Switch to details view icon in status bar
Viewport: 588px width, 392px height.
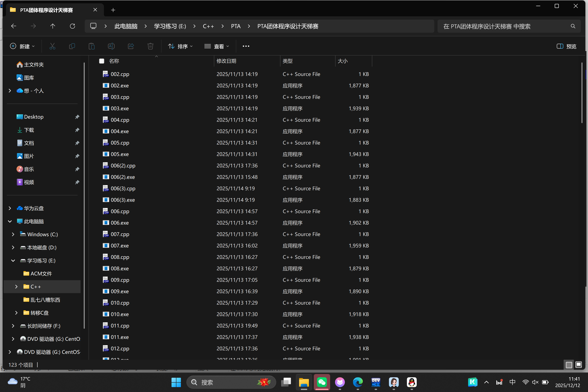coord(569,365)
